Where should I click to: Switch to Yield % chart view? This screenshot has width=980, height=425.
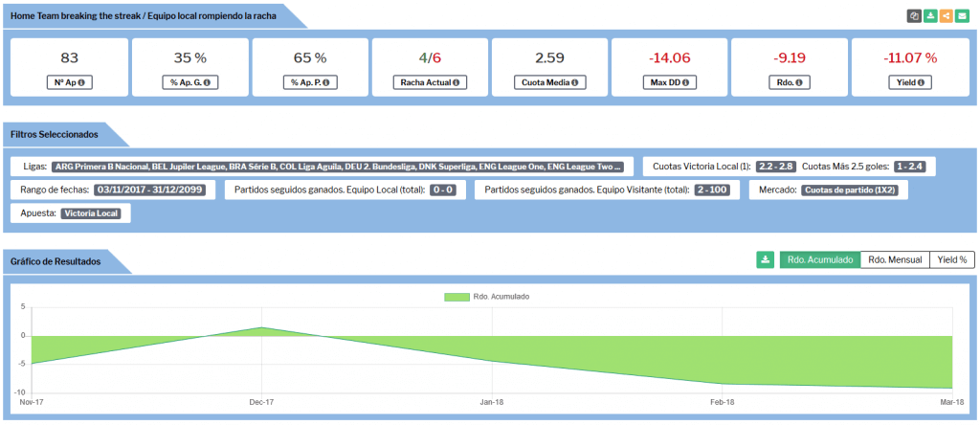coord(951,259)
